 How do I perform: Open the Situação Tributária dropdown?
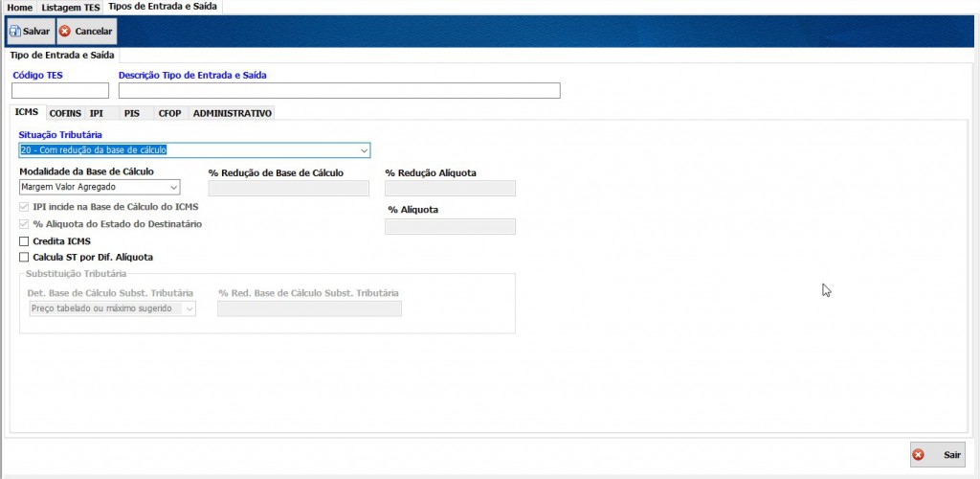[x=364, y=150]
